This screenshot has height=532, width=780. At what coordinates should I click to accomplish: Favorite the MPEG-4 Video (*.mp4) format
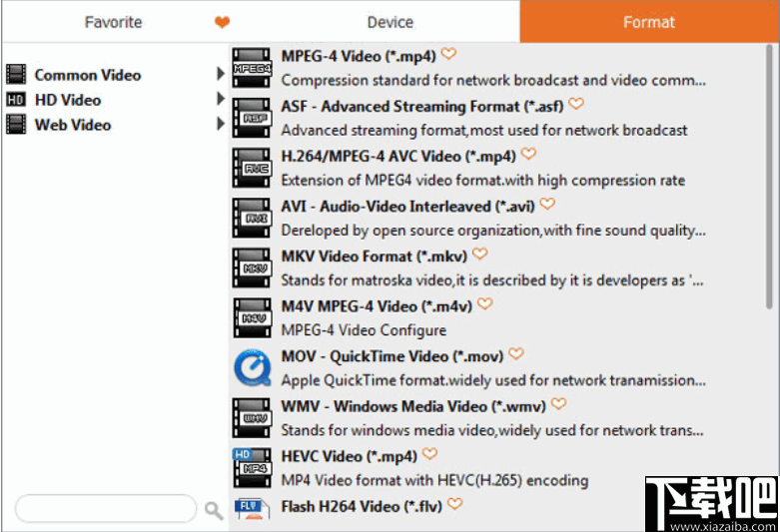tap(448, 53)
